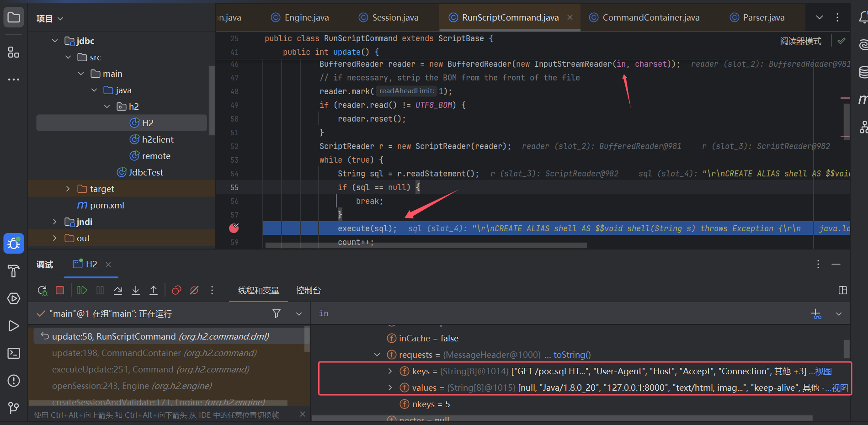Add a new watch expression
868x425 pixels.
pos(816,314)
